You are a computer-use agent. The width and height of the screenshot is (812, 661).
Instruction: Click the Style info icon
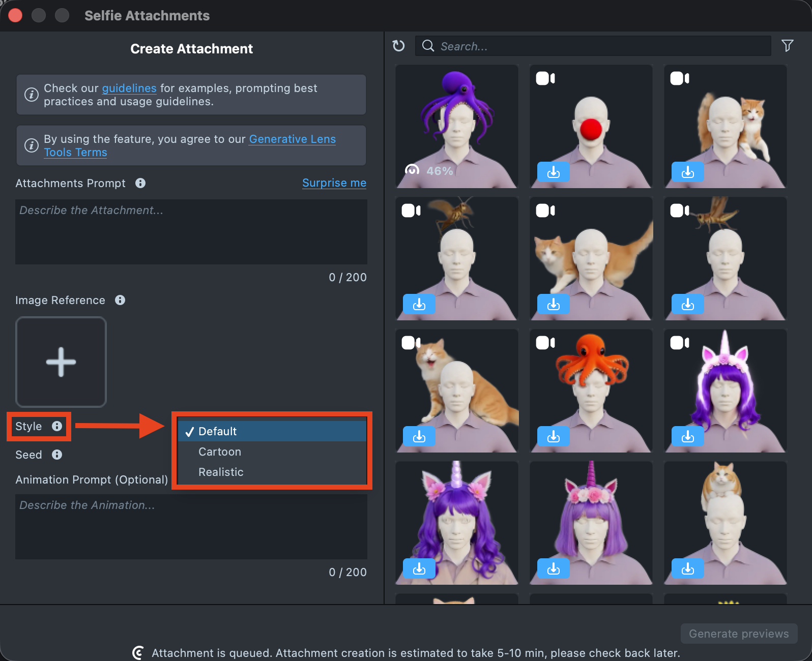click(x=57, y=426)
